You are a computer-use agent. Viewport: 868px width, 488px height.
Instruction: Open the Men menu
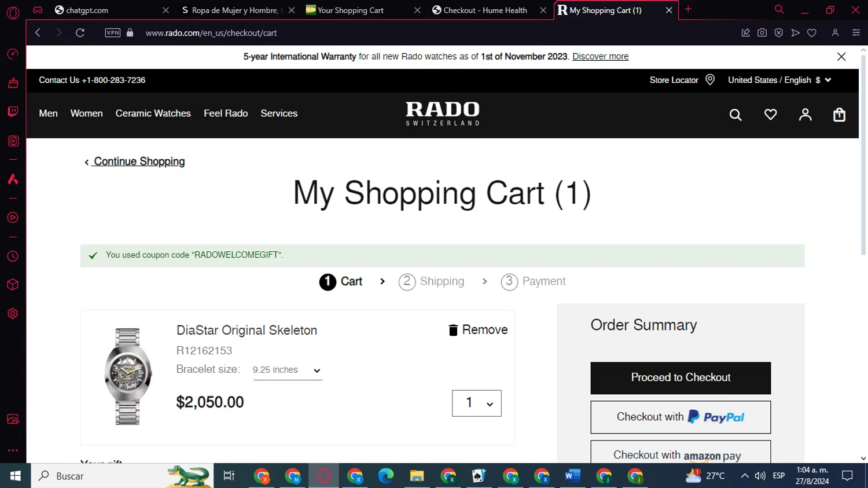coord(48,113)
